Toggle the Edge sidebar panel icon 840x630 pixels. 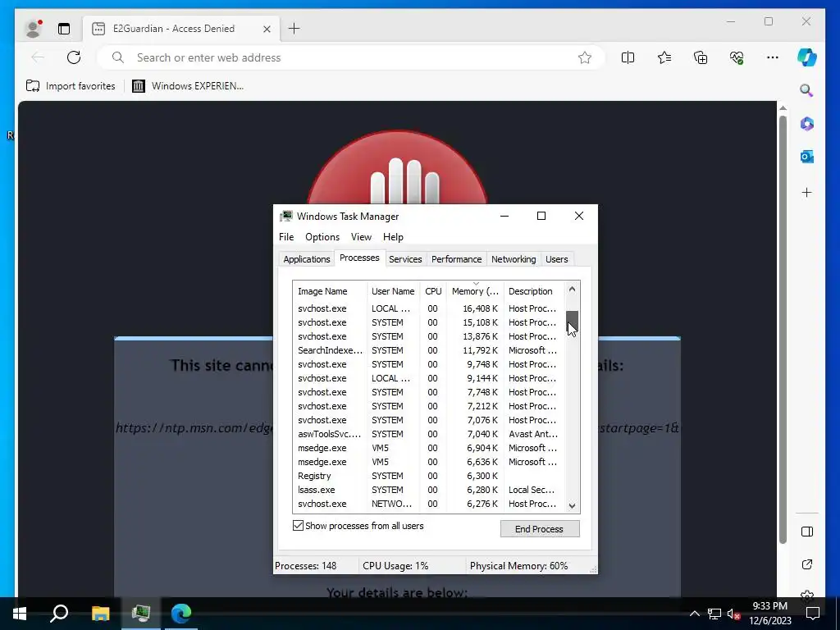click(807, 532)
